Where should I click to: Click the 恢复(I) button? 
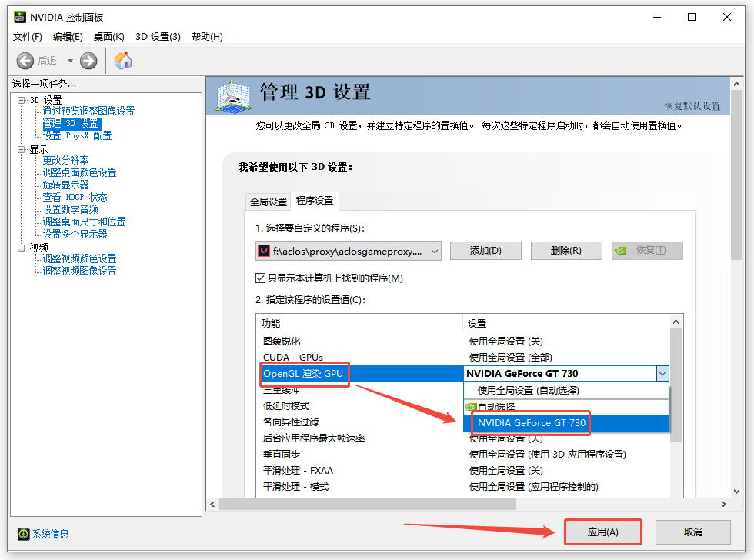click(647, 251)
